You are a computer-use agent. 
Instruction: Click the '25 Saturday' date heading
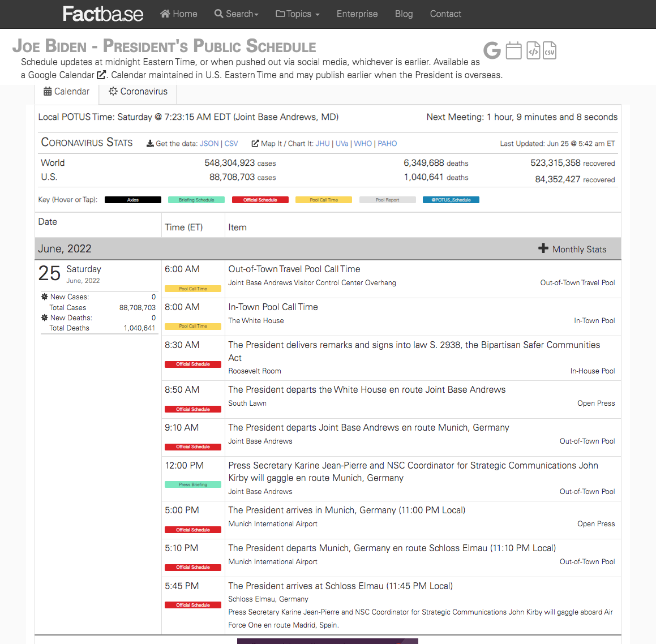click(70, 273)
